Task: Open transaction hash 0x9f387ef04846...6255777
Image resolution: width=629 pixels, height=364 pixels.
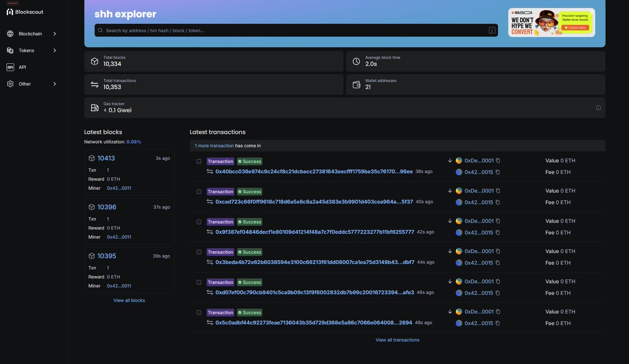Action: coord(314,232)
